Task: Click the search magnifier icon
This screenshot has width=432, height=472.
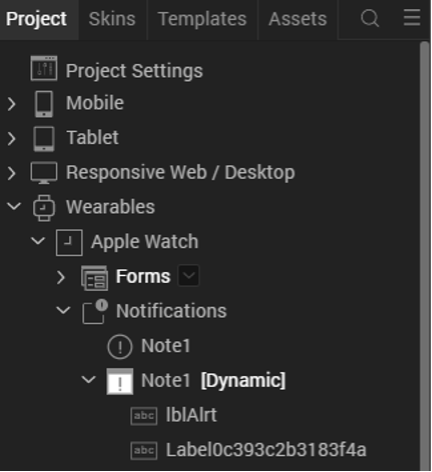Action: [x=370, y=18]
